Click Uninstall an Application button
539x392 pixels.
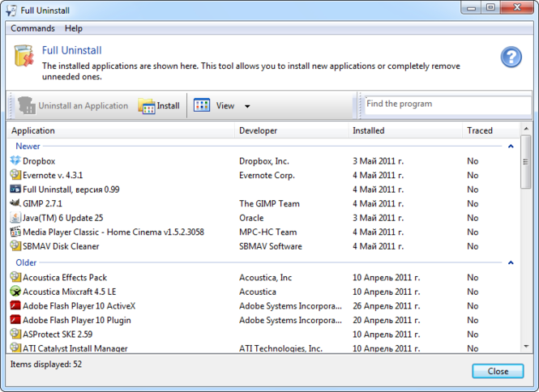(73, 106)
